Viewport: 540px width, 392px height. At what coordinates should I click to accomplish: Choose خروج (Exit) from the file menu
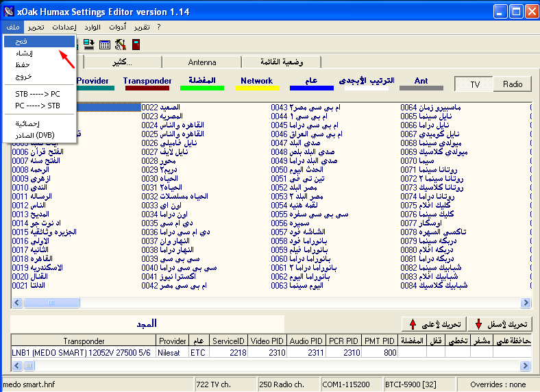click(39, 77)
